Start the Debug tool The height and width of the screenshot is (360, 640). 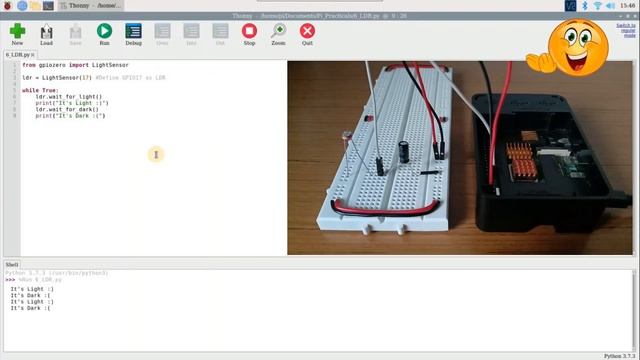(x=133, y=34)
